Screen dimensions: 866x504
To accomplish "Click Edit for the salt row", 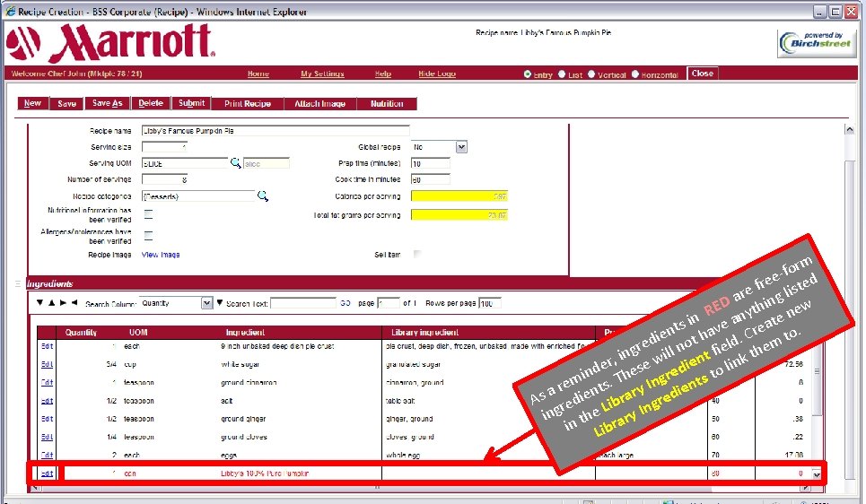I will [x=47, y=401].
